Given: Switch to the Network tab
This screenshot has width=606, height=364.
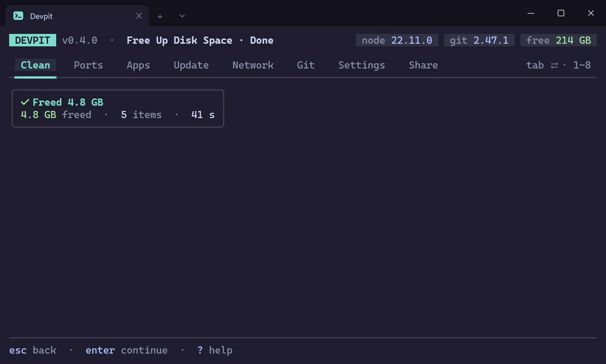Looking at the screenshot, I should coord(253,65).
